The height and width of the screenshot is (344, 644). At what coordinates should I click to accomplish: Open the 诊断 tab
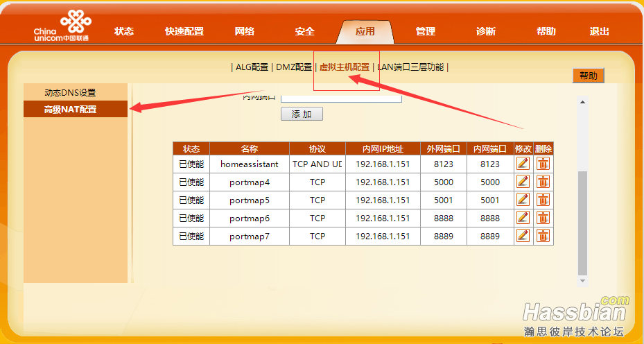[x=486, y=31]
